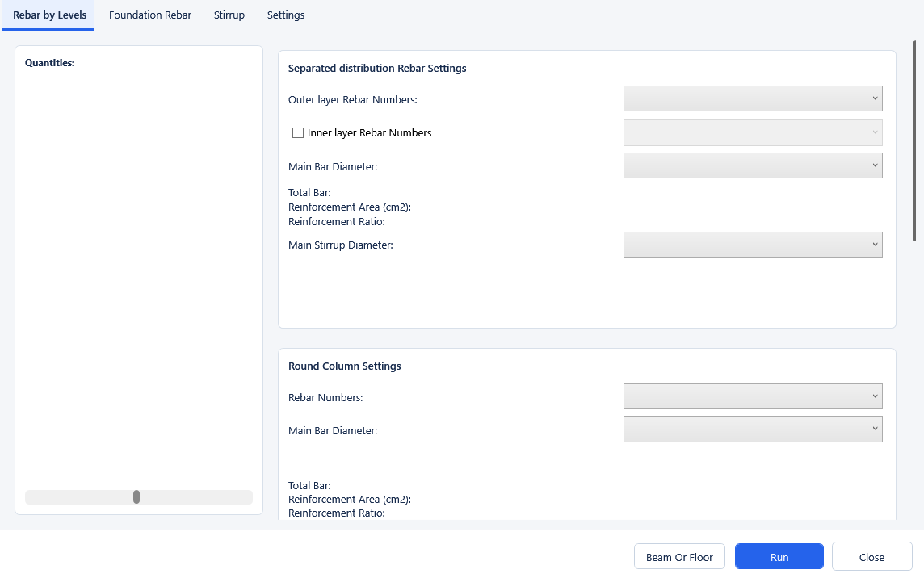Select the Rebar by Levels tab
This screenshot has width=924, height=582.
click(x=49, y=15)
